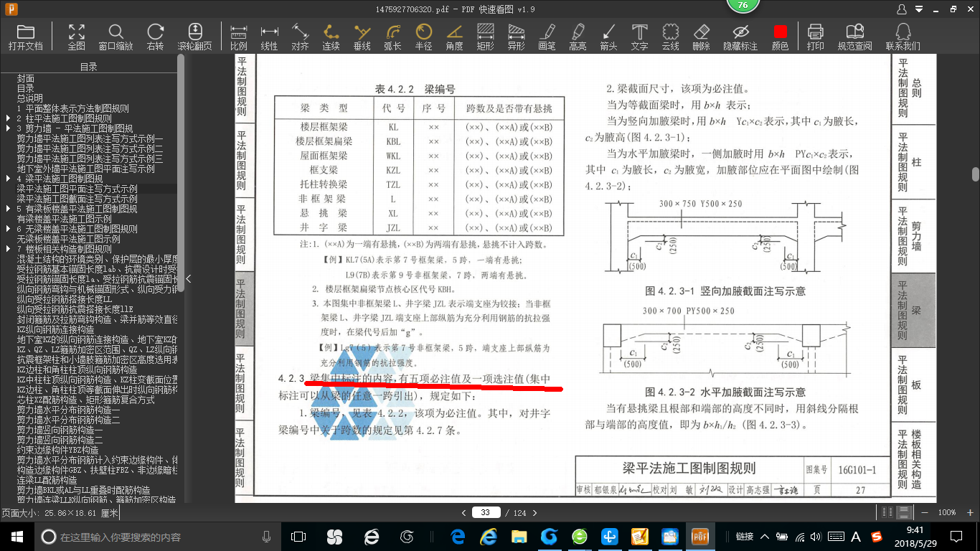Open 梁平法施工图平面注写方式示例 bookmark

pos(77,189)
